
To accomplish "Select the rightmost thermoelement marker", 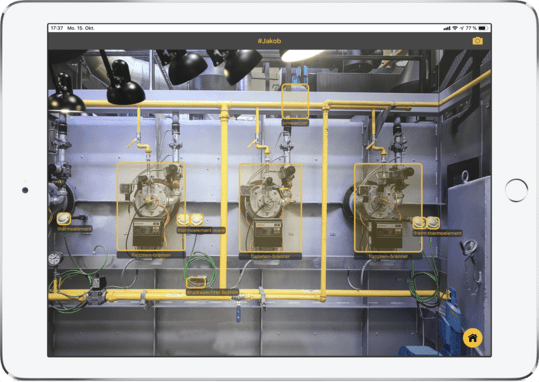I will [x=433, y=223].
